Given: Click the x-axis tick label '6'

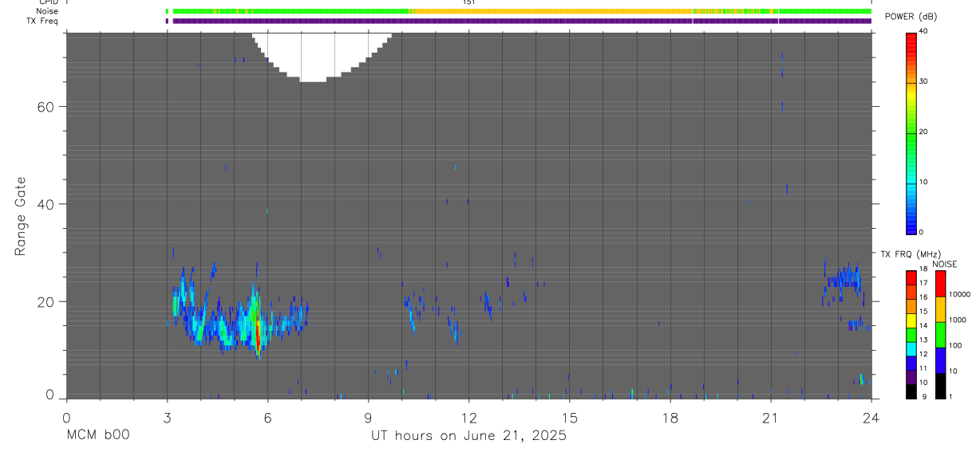Looking at the screenshot, I should pos(267,417).
